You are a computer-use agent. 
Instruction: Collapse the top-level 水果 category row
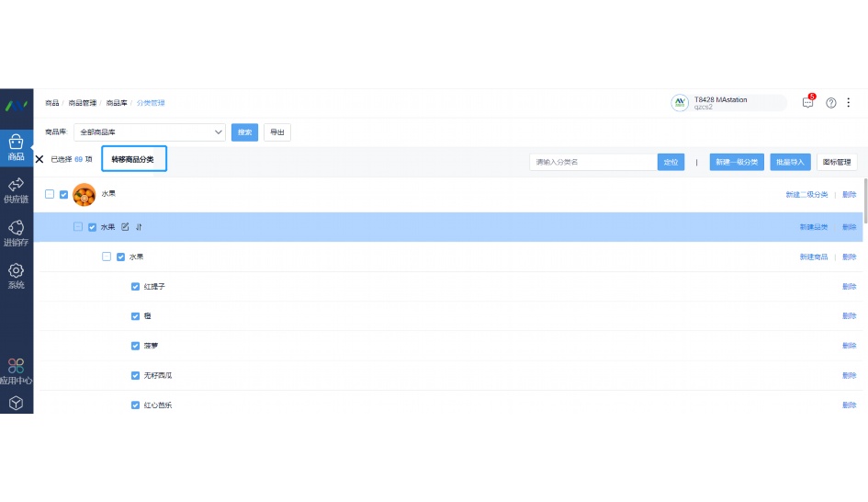pos(50,194)
